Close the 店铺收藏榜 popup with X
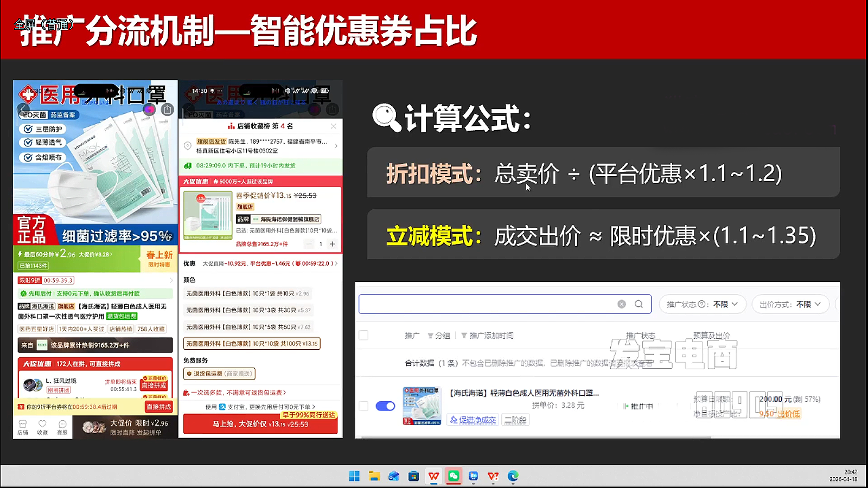The width and height of the screenshot is (868, 488). point(333,126)
